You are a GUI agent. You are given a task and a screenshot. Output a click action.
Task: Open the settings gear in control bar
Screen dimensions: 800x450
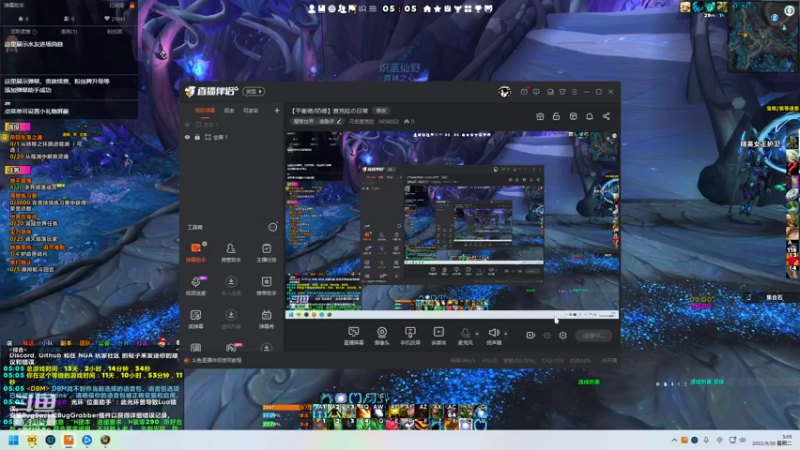(x=563, y=335)
